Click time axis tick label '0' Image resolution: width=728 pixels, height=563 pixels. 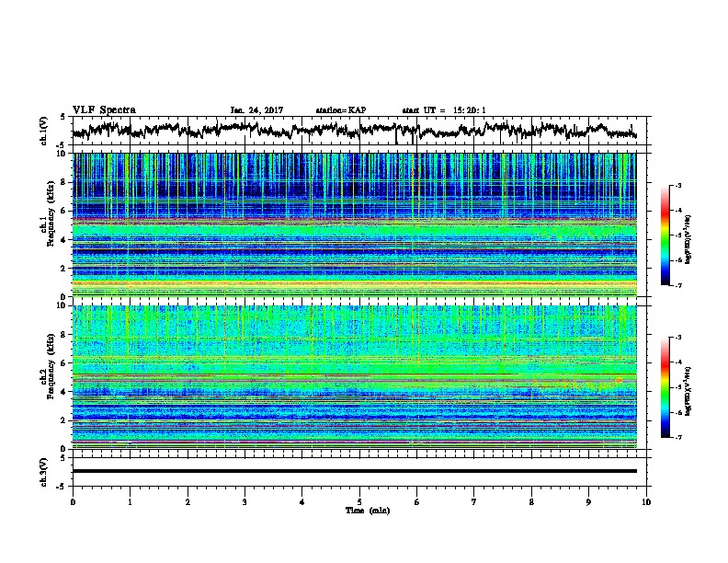coord(73,502)
